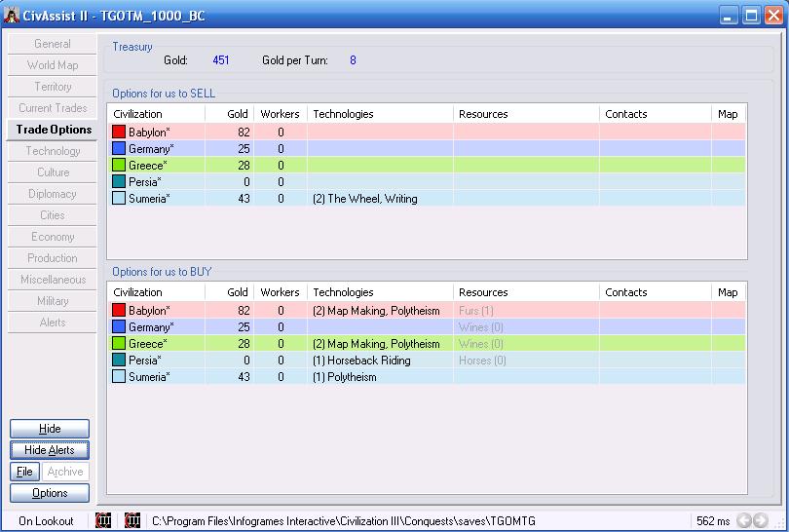Click Technologies column header in SELL list
This screenshot has width=789, height=532.
coord(380,114)
